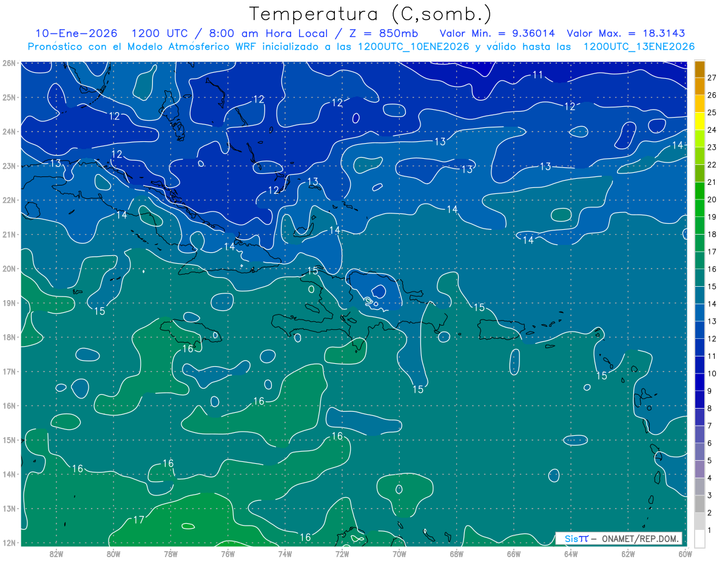
Task: Click the '72W' longitude label
Action: pos(342,554)
